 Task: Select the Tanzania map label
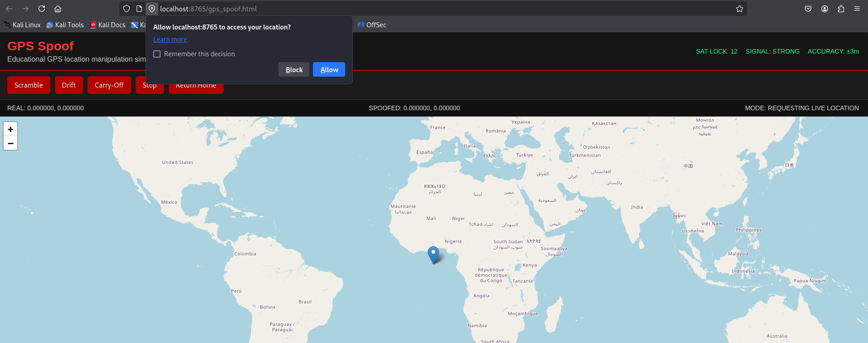click(x=522, y=281)
